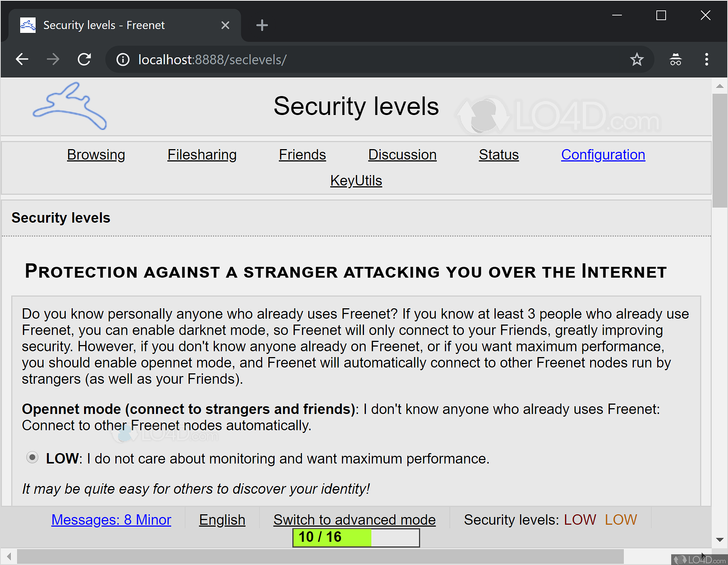
Task: View site information icon in address bar
Action: 123,60
